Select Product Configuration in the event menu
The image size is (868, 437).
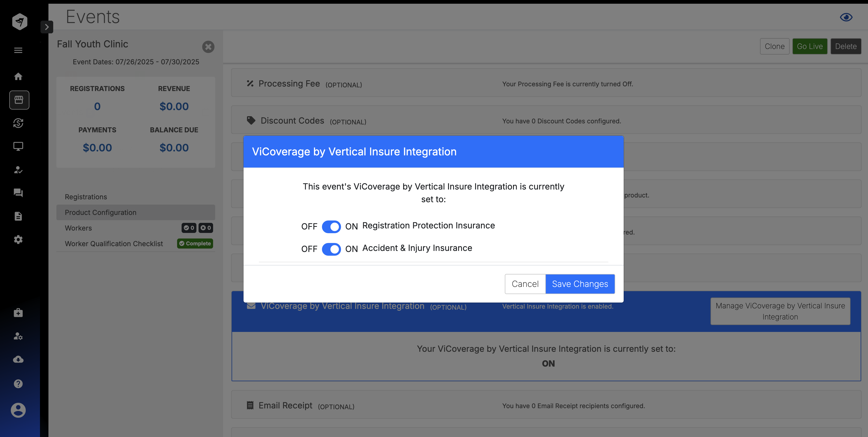[136, 213]
